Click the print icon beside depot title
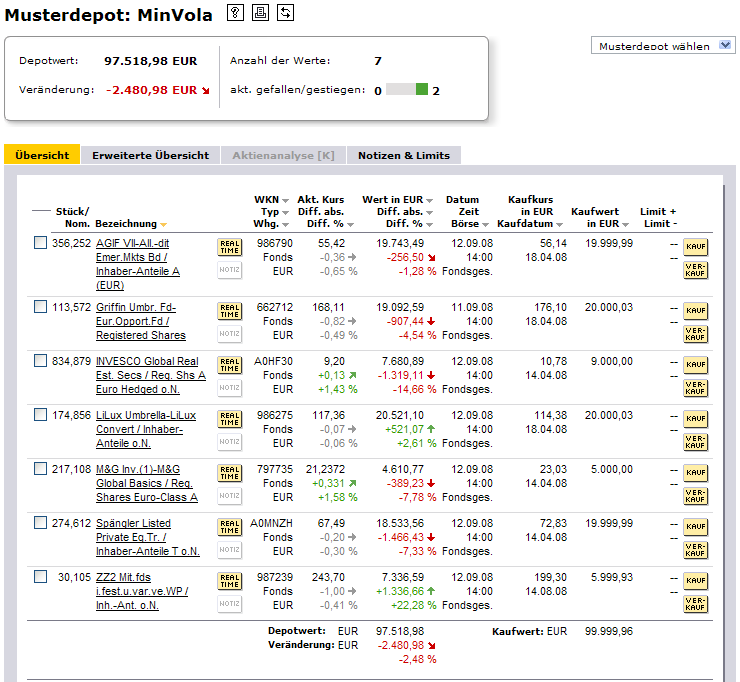740x682 pixels. pos(260,12)
